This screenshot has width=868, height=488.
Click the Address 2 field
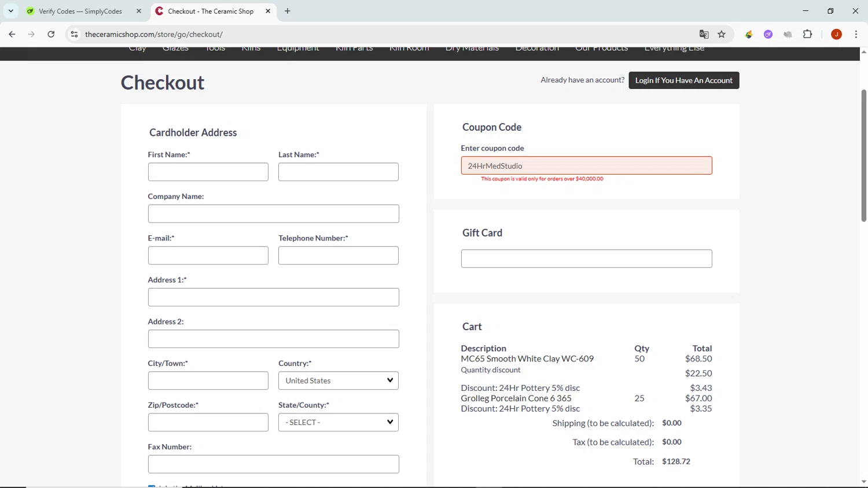274,339
